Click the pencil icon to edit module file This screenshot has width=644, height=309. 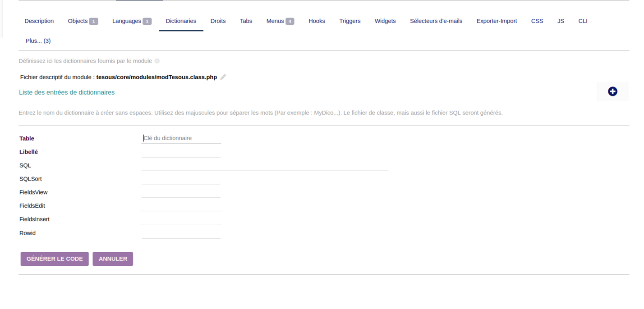[x=223, y=77]
